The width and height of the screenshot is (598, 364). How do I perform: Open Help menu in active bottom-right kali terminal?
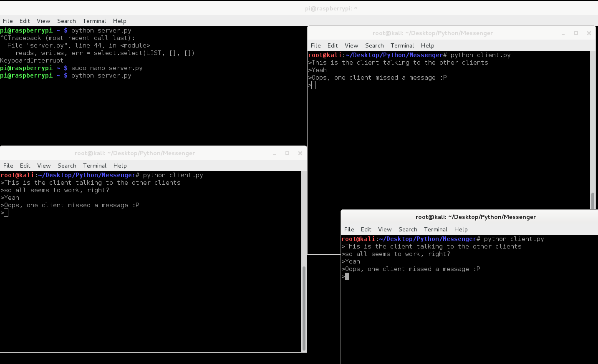point(461,229)
